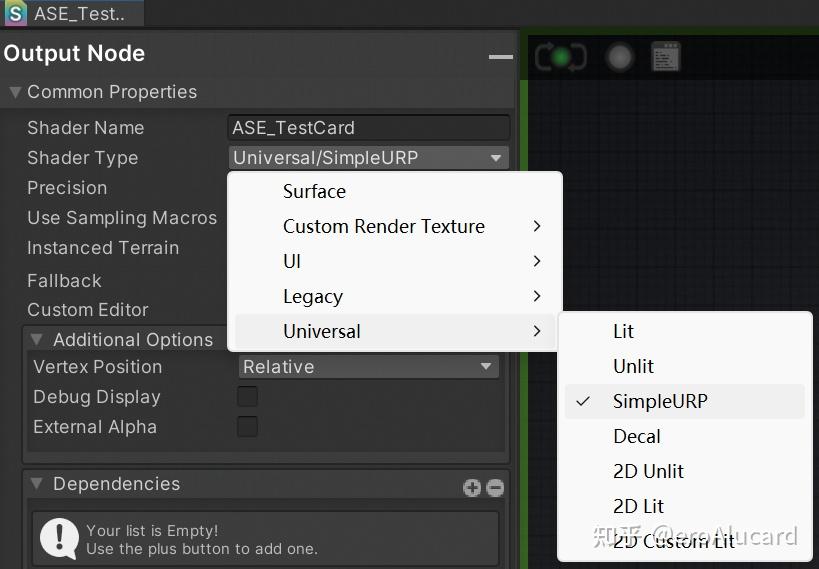Open the Shader Type dropdown
This screenshot has height=569, width=819.
(368, 158)
